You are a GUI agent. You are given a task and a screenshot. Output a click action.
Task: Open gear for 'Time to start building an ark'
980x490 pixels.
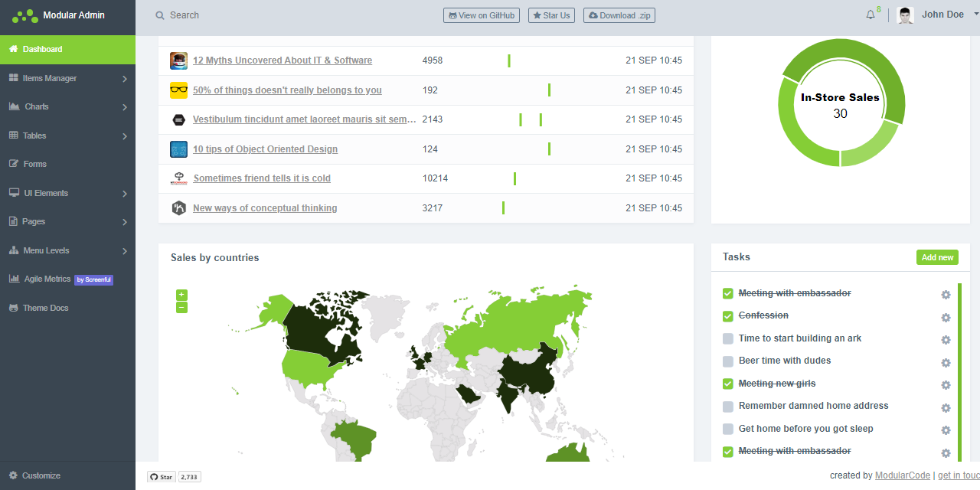coord(946,340)
